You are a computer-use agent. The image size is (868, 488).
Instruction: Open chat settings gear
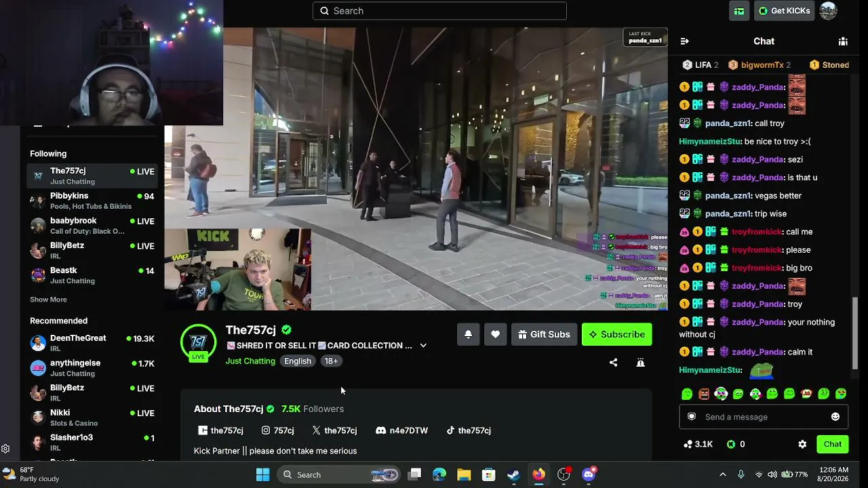(x=802, y=445)
